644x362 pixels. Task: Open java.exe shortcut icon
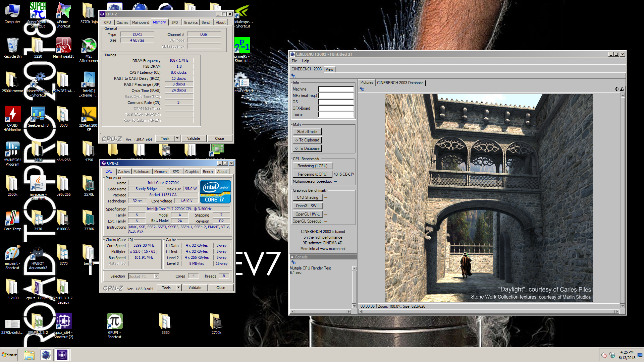(x=38, y=188)
